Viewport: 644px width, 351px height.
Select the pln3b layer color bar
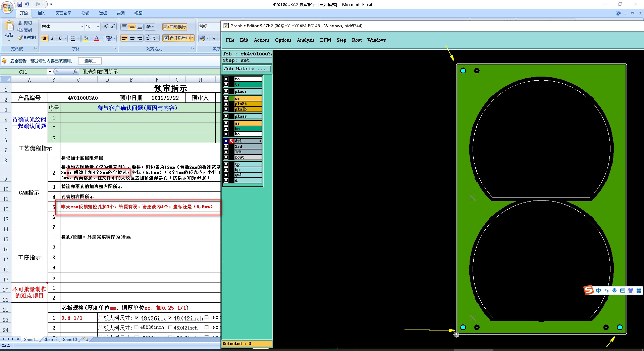pyautogui.click(x=248, y=109)
